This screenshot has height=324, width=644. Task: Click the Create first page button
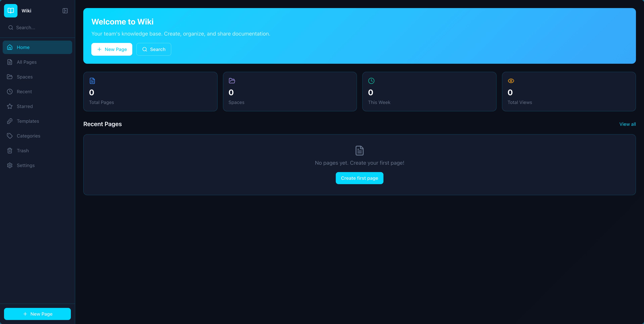[359, 178]
